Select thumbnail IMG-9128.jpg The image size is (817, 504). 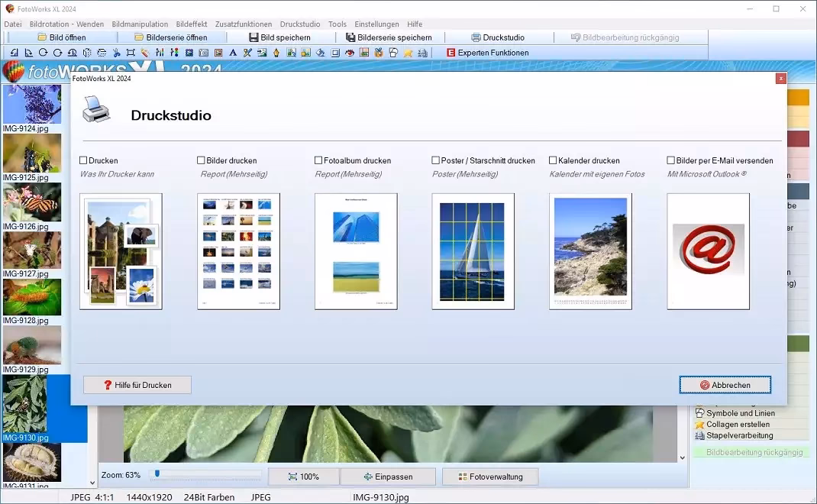32,297
